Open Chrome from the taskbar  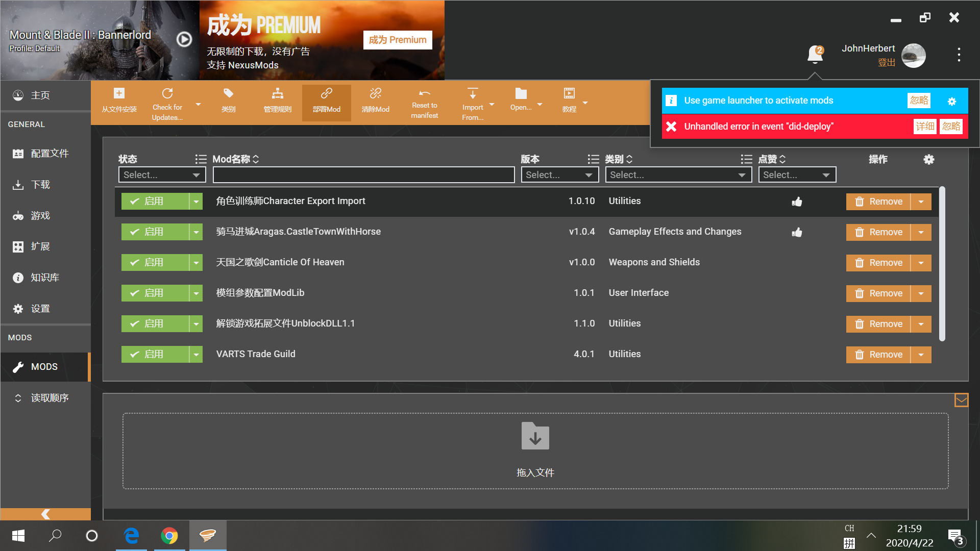point(169,536)
